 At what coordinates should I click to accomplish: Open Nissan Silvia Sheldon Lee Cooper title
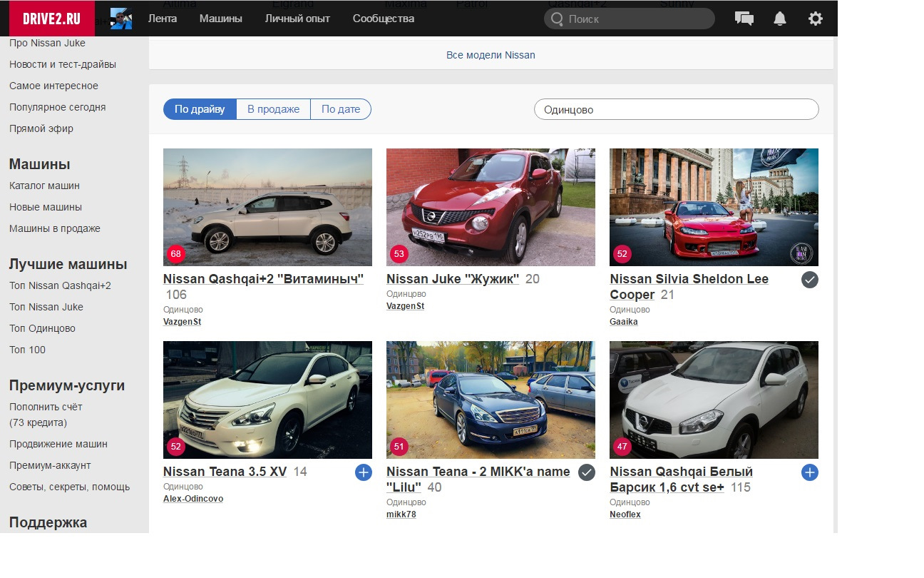tap(689, 287)
